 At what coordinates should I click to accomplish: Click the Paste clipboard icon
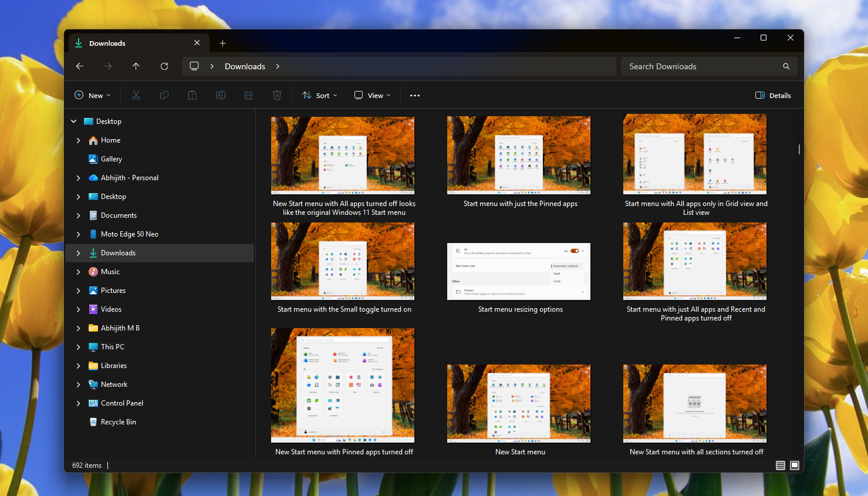192,95
